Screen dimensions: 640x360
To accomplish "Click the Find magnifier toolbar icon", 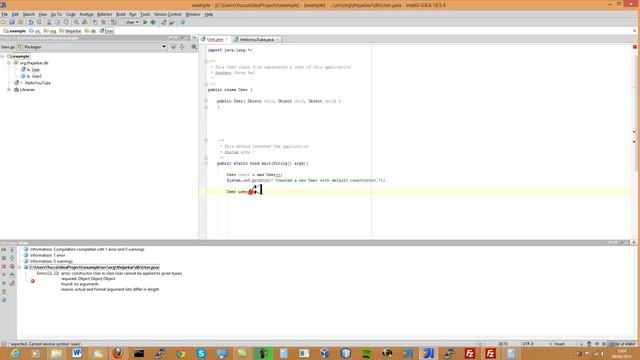I will (x=76, y=22).
